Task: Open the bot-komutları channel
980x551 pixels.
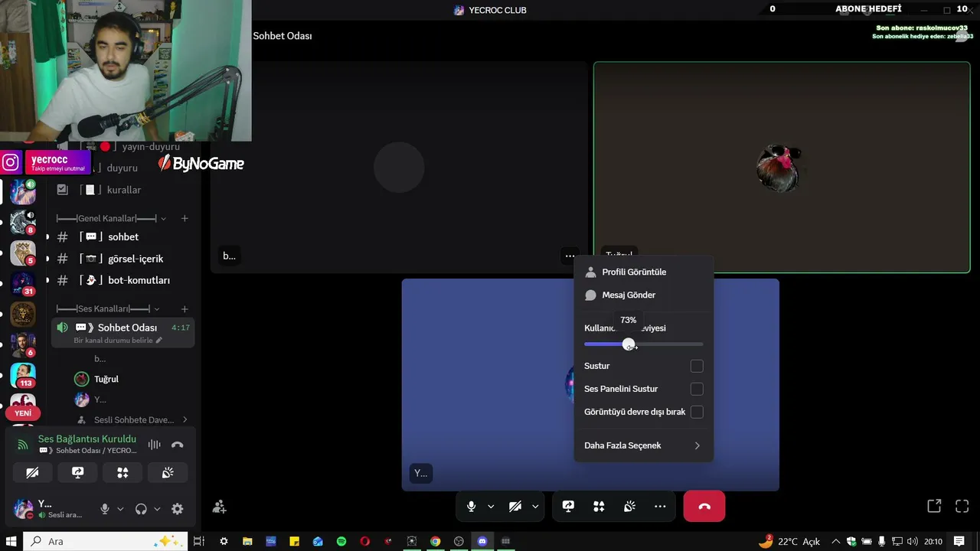Action: pyautogui.click(x=122, y=280)
